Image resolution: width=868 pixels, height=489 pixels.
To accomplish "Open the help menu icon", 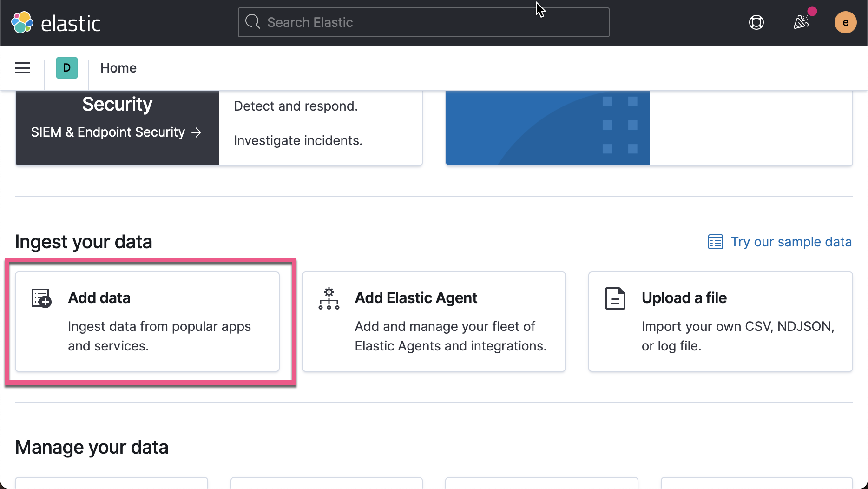I will 756,22.
